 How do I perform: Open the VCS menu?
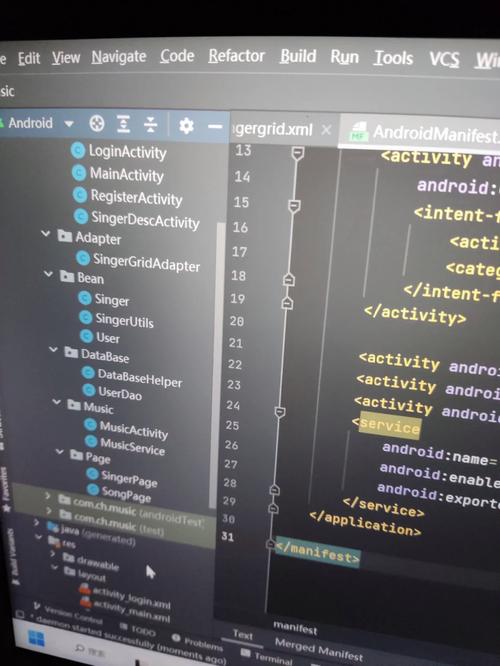pos(444,60)
